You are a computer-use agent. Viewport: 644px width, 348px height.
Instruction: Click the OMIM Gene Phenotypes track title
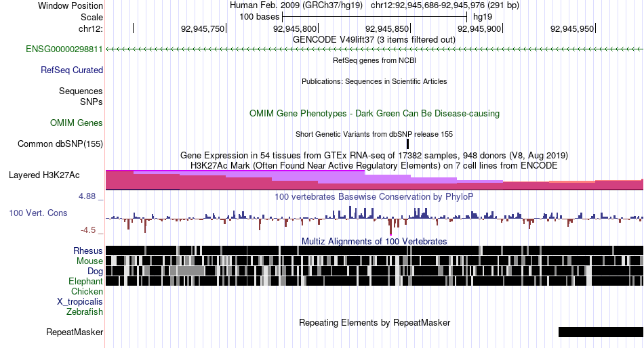pyautogui.click(x=374, y=113)
